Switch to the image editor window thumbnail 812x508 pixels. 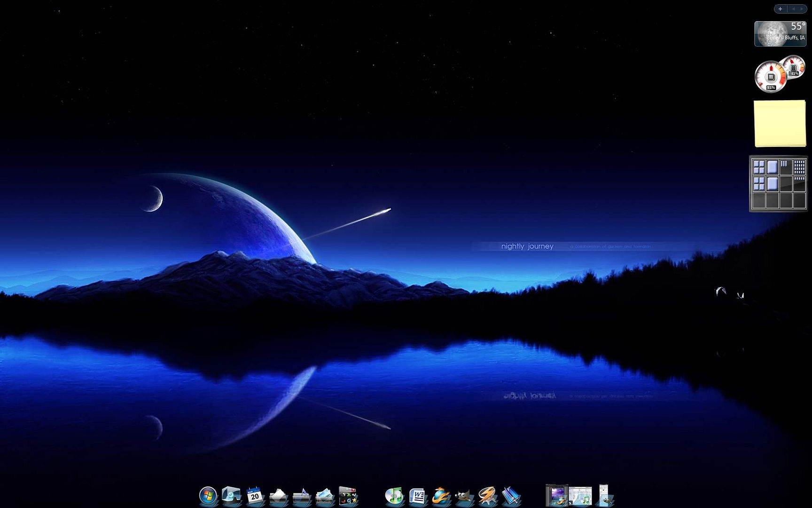pyautogui.click(x=557, y=495)
